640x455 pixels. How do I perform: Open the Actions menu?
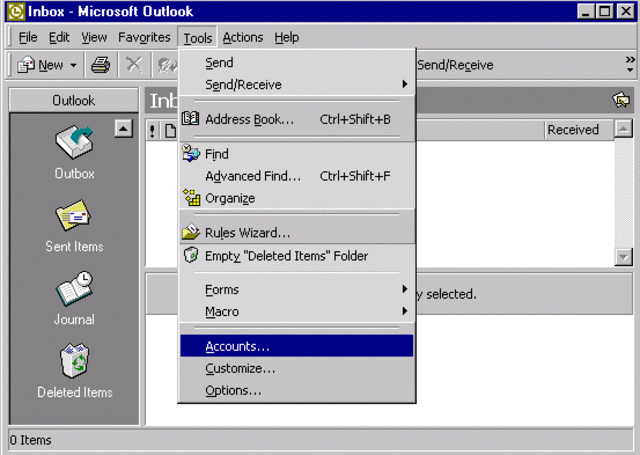tap(243, 37)
